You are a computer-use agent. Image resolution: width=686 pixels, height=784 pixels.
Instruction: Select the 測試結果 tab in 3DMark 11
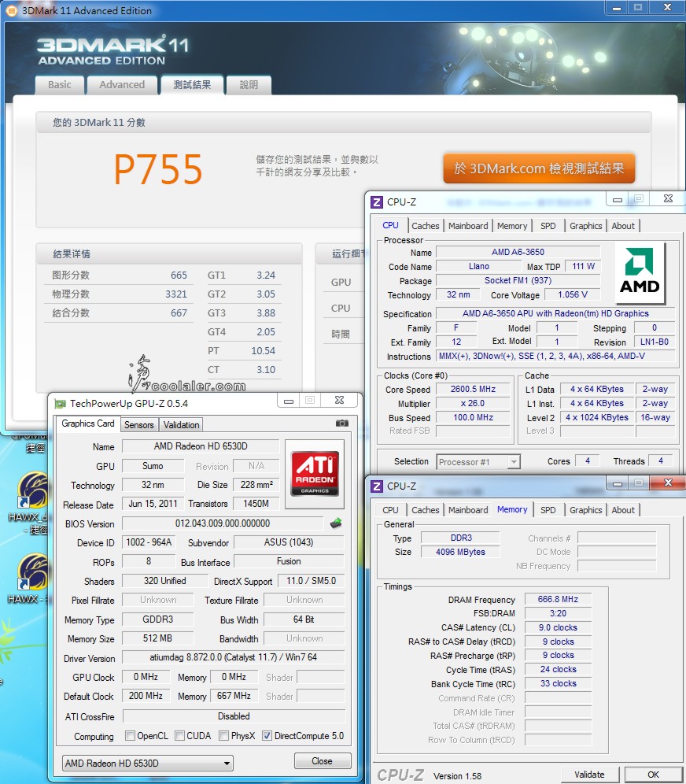click(x=192, y=85)
